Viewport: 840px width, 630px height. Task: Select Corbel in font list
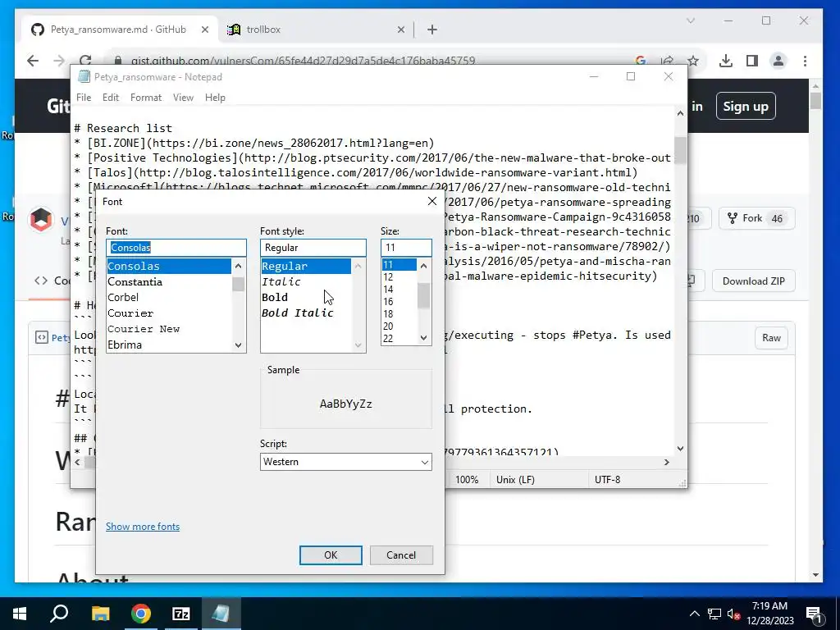(x=169, y=297)
